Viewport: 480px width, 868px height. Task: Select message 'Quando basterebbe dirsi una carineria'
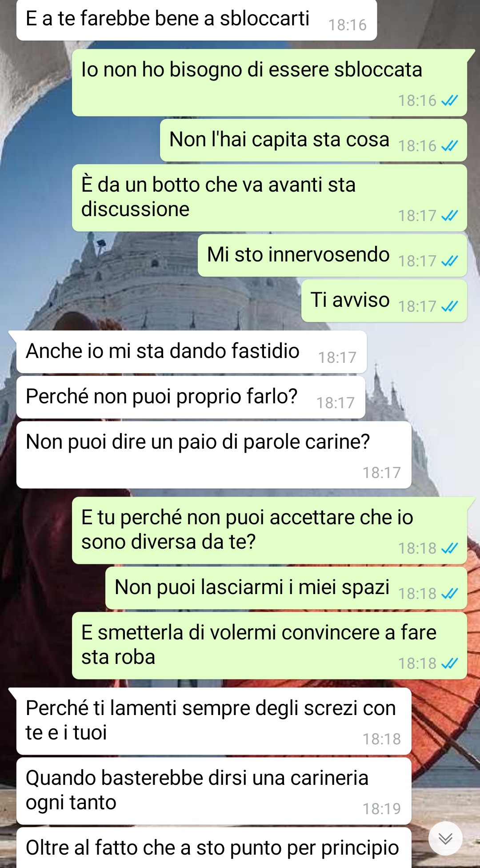pos(214,791)
